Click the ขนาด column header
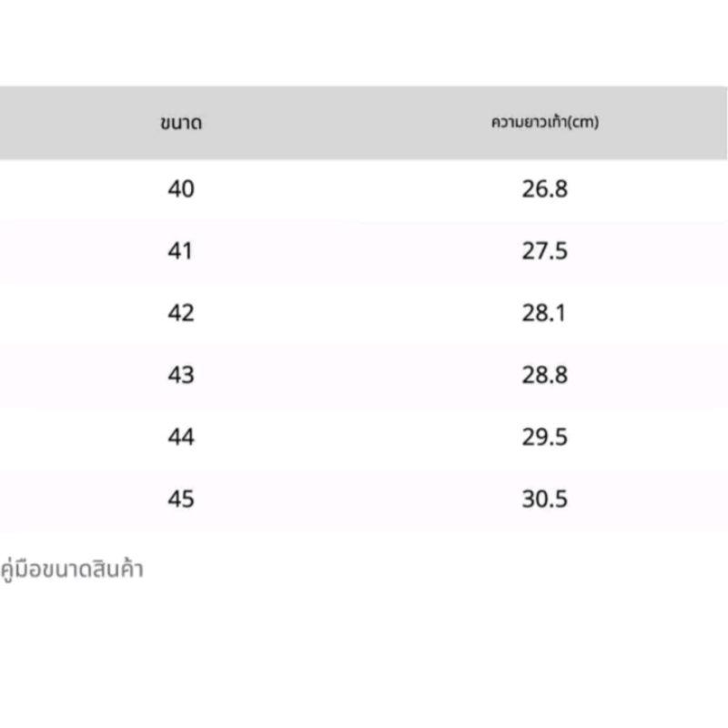728x728 pixels. [x=180, y=123]
